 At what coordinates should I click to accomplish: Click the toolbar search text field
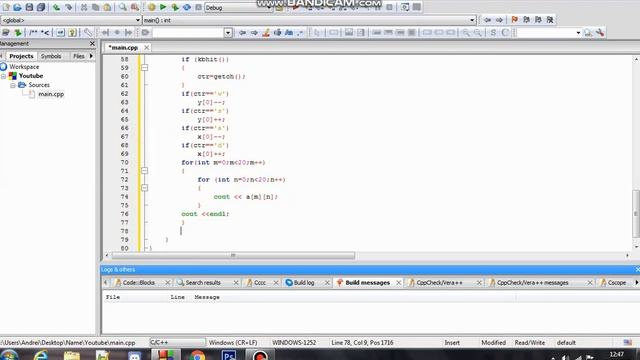(188, 33)
